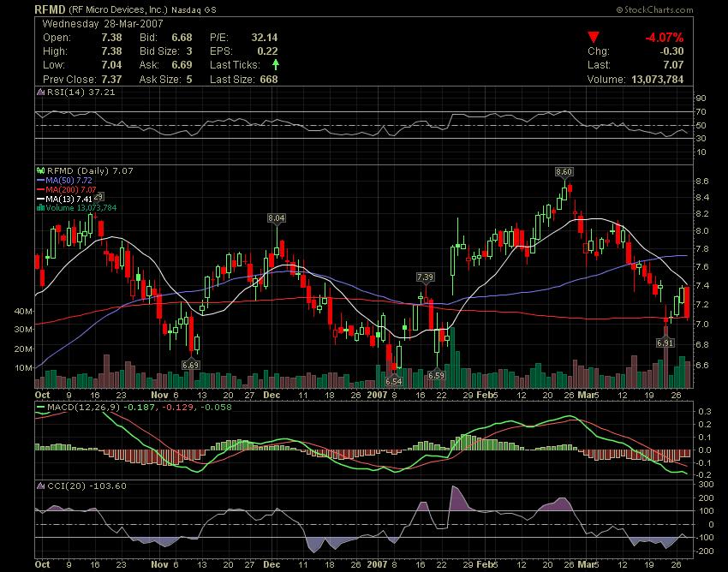Click the MA(50) 7.72 legend text

point(69,180)
